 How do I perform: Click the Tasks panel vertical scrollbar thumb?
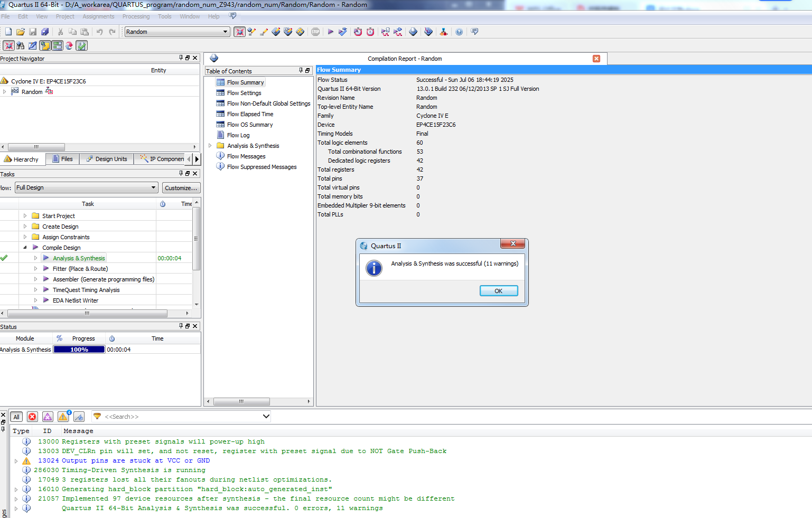point(196,239)
